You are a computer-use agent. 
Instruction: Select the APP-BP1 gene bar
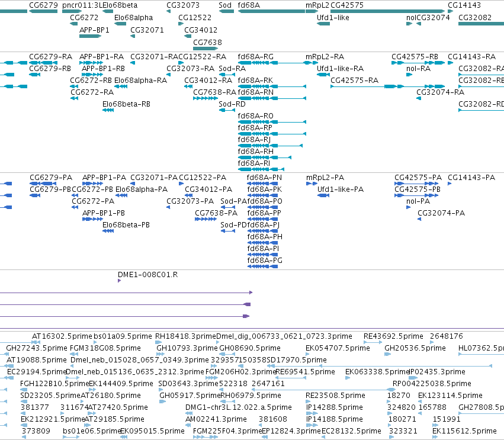pyautogui.click(x=91, y=36)
